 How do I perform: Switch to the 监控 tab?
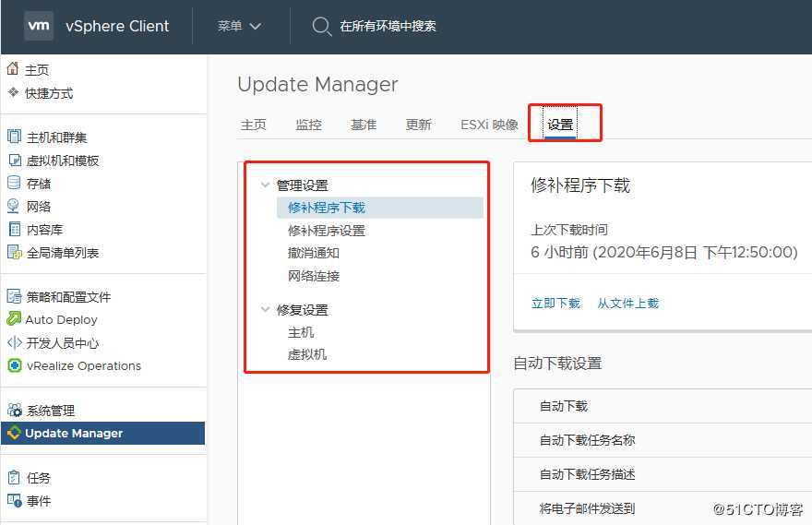pos(308,125)
